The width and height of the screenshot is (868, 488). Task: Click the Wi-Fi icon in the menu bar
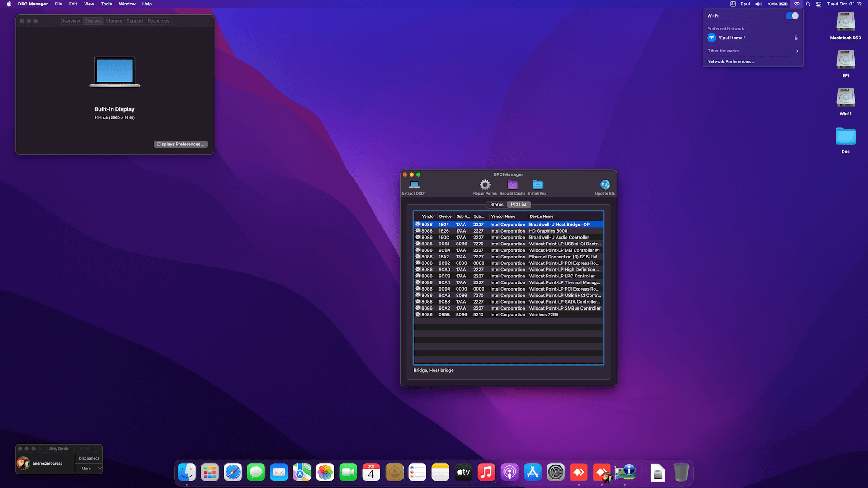coord(797,4)
